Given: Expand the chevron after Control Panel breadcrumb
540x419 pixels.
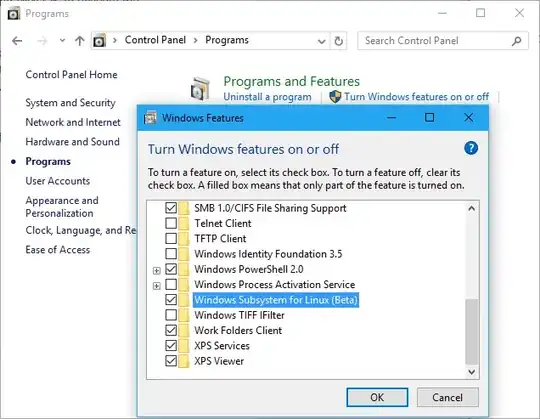Looking at the screenshot, I should tap(196, 41).
